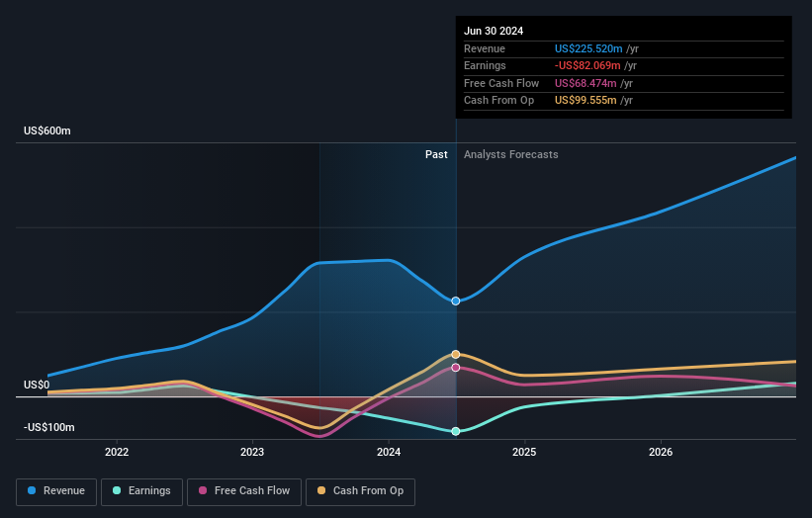Click the 2024 x-axis label
This screenshot has width=812, height=518.
pyautogui.click(x=389, y=453)
